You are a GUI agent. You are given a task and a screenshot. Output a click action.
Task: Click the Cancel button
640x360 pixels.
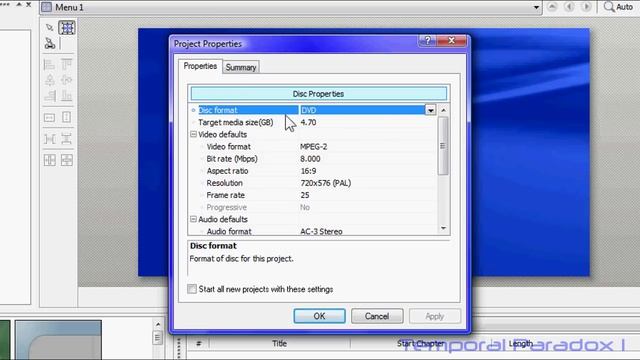[377, 316]
